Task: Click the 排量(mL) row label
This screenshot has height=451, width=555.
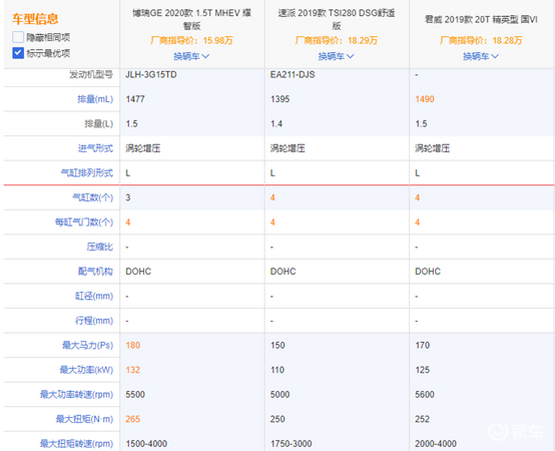Action: (x=95, y=99)
